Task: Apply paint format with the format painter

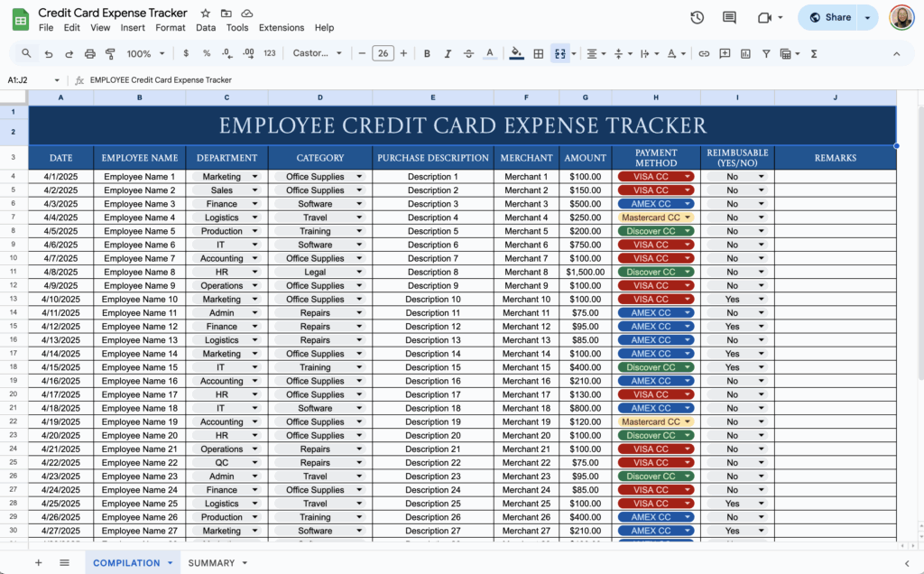Action: click(x=110, y=53)
